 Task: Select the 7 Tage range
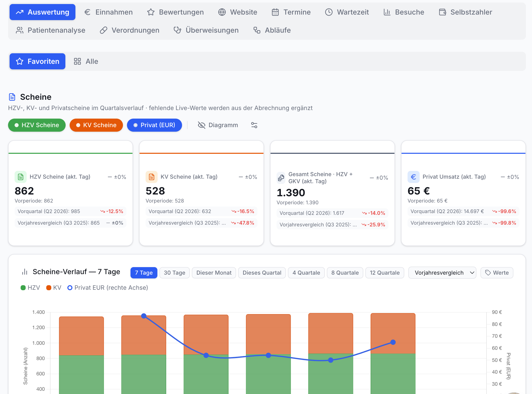(144, 273)
